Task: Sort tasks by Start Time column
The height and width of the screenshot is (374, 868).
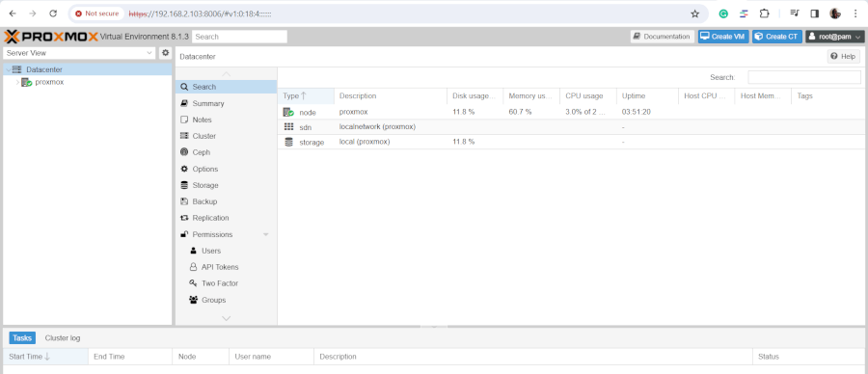Action: click(45, 357)
